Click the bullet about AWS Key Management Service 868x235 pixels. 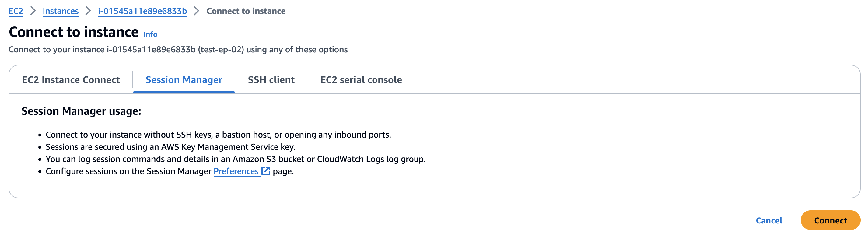click(170, 147)
